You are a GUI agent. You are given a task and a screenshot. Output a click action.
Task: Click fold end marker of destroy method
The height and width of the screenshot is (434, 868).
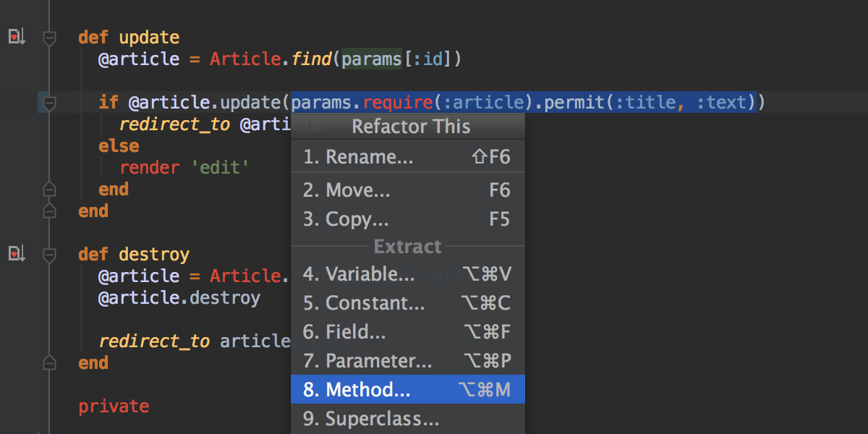49,362
